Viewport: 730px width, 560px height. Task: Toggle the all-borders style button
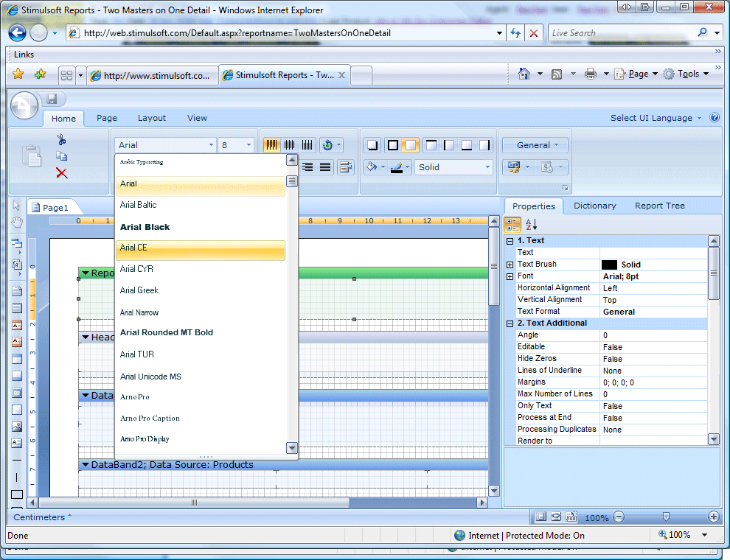click(393, 145)
